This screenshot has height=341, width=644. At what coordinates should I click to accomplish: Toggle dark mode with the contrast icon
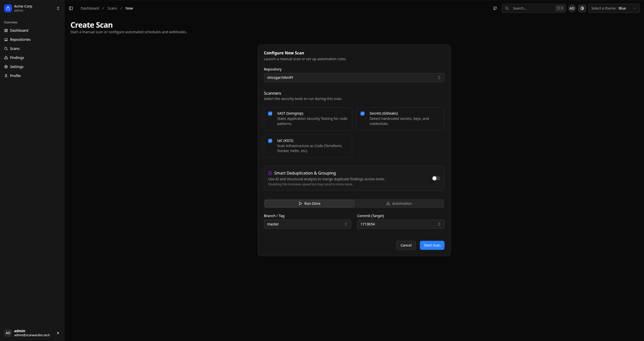click(582, 8)
